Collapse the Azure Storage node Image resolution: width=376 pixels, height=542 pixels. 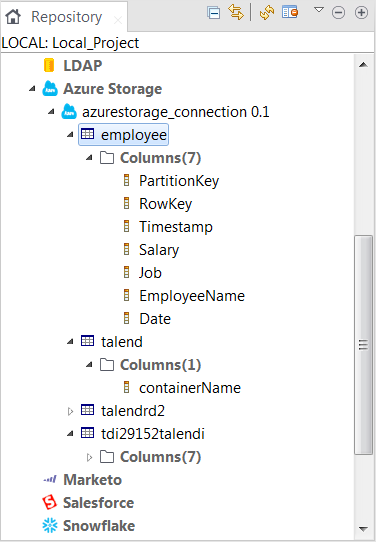(x=32, y=89)
